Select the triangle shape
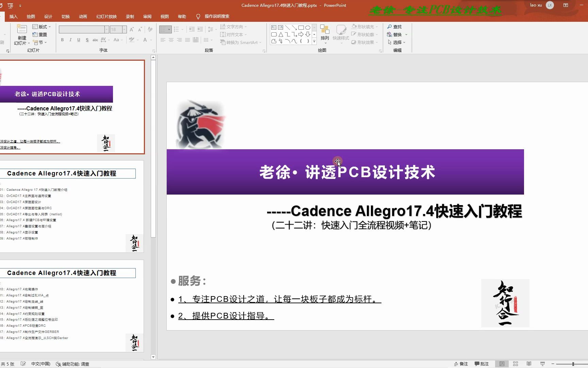This screenshot has height=368, width=588. 281,34
